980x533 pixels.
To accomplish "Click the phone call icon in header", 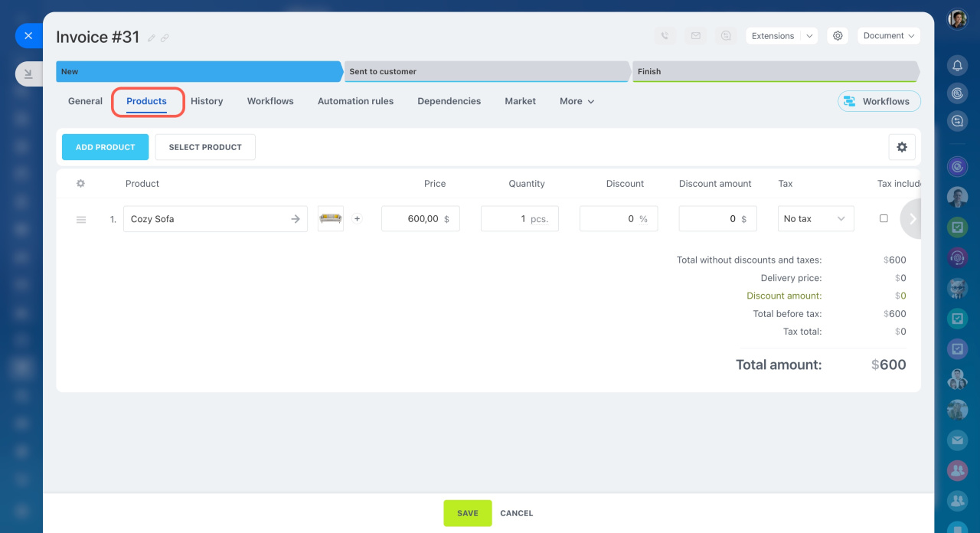I will [665, 36].
